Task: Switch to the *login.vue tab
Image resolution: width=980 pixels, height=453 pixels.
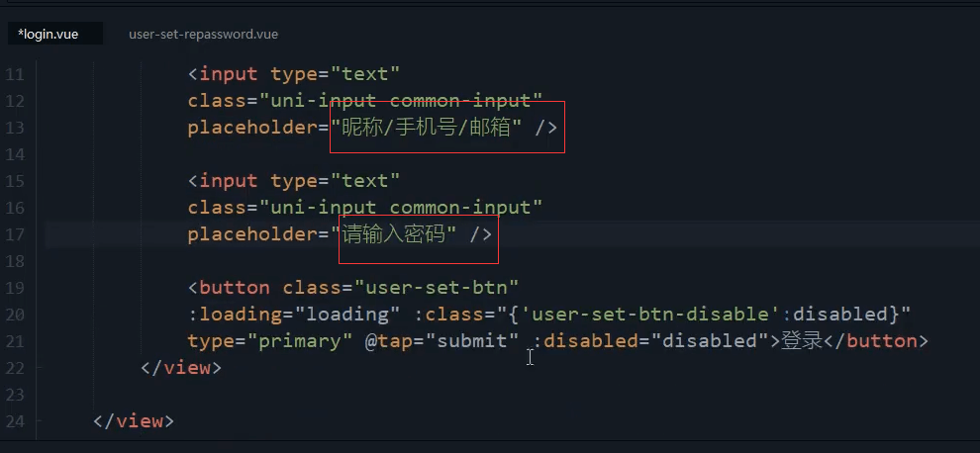Action: [x=55, y=35]
